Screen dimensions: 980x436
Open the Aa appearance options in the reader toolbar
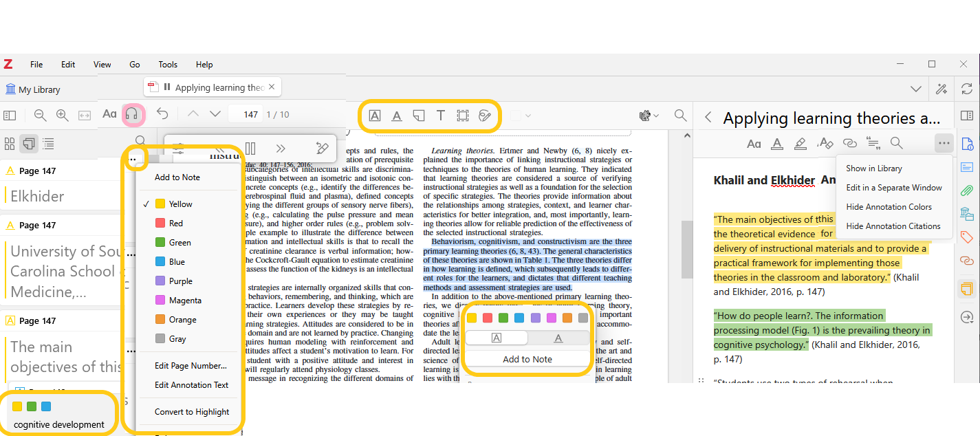[109, 115]
